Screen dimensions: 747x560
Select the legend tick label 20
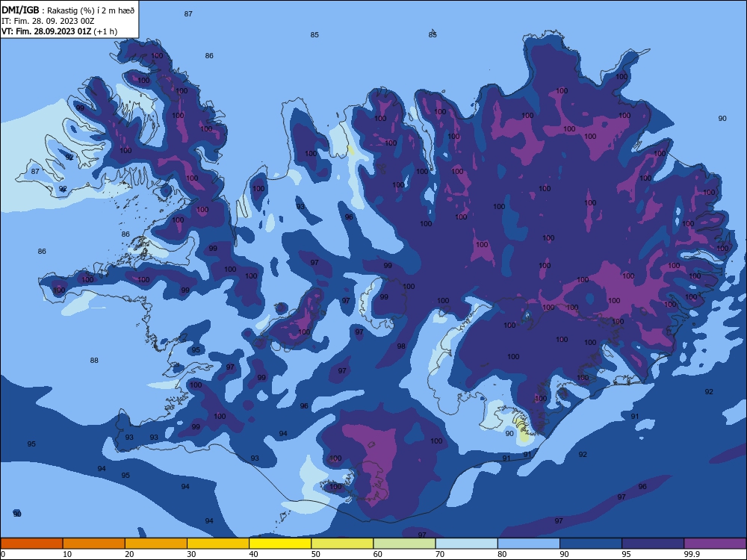[129, 554]
